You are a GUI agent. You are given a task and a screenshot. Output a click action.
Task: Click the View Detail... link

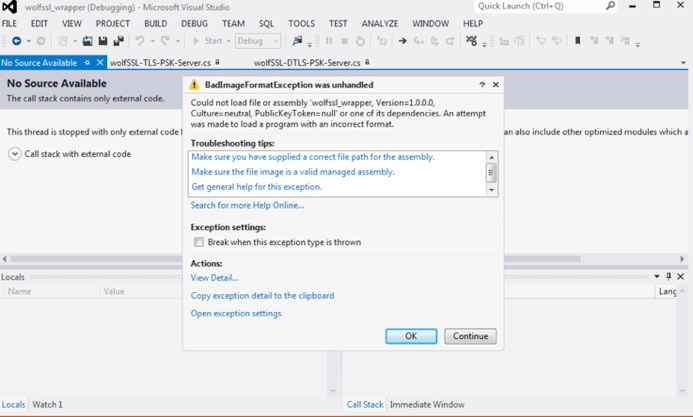tap(214, 278)
